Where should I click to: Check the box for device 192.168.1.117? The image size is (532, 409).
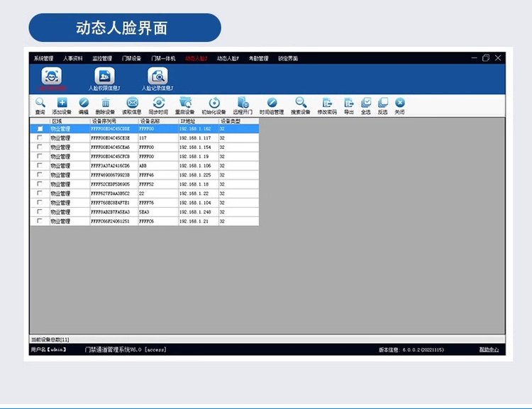tap(40, 138)
